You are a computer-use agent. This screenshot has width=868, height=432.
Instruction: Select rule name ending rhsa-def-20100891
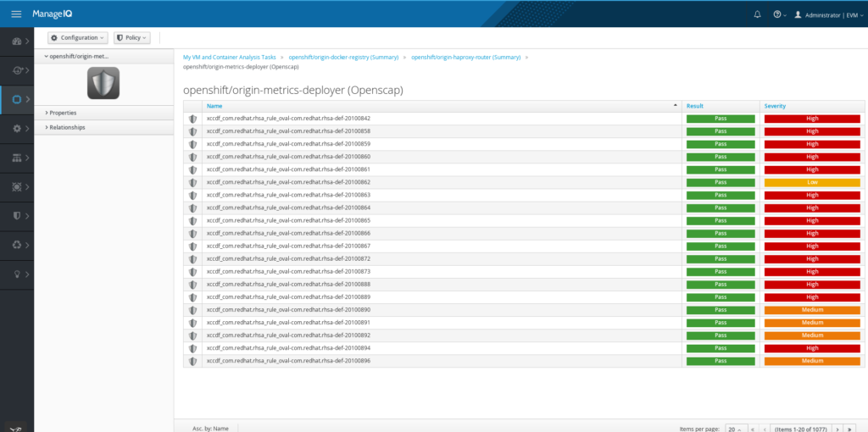pos(288,323)
